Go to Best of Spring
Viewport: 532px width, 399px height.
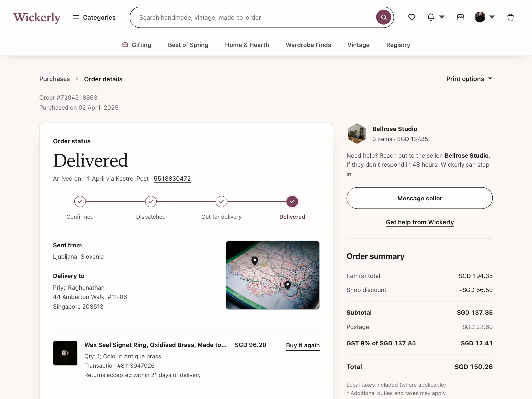click(x=188, y=45)
